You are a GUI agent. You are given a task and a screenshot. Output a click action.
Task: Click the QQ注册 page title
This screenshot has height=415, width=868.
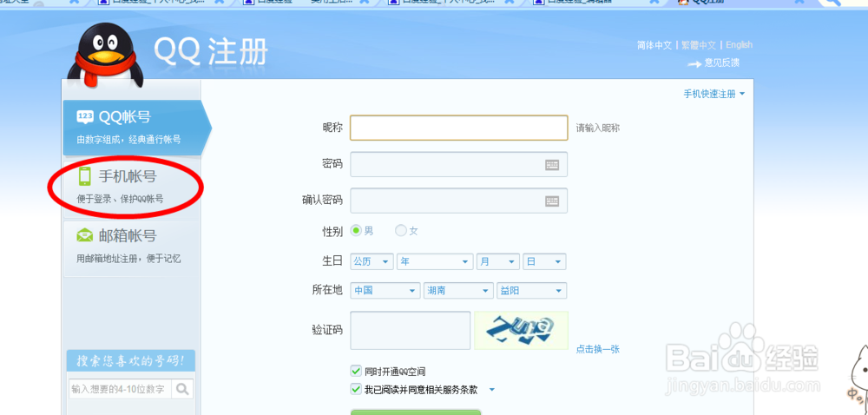[211, 52]
